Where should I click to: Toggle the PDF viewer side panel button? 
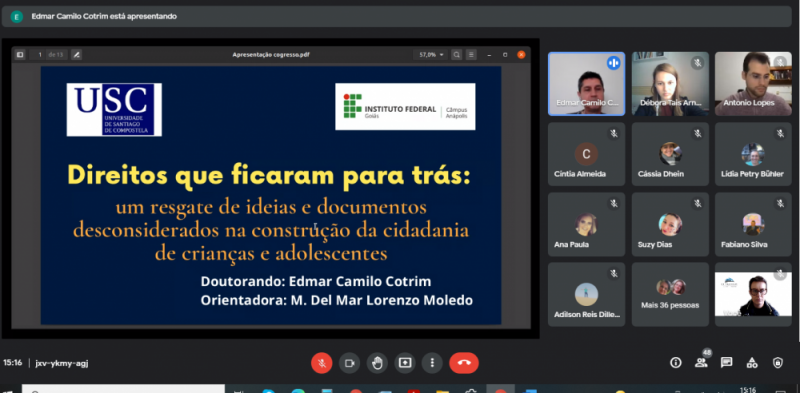click(20, 55)
